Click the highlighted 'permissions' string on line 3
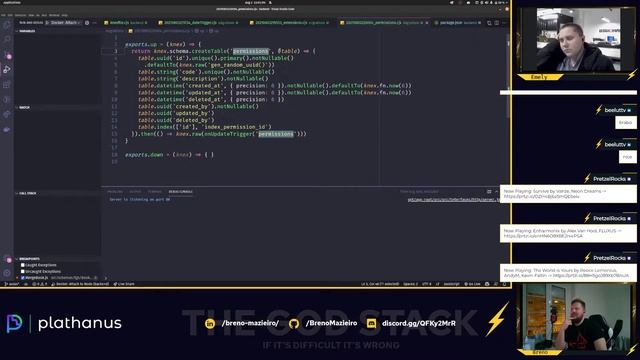 (251, 51)
